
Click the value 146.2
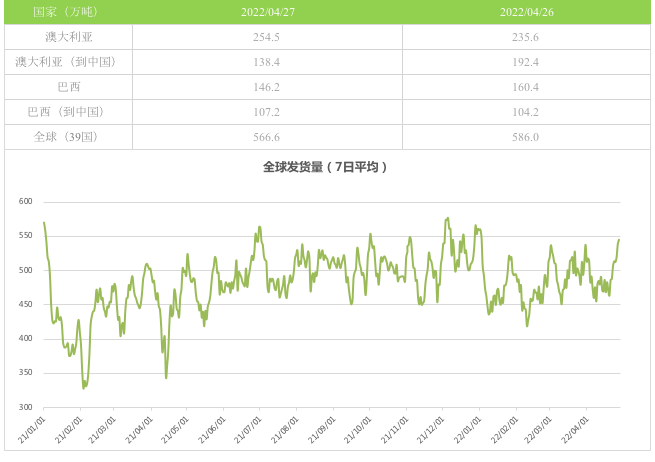click(266, 87)
